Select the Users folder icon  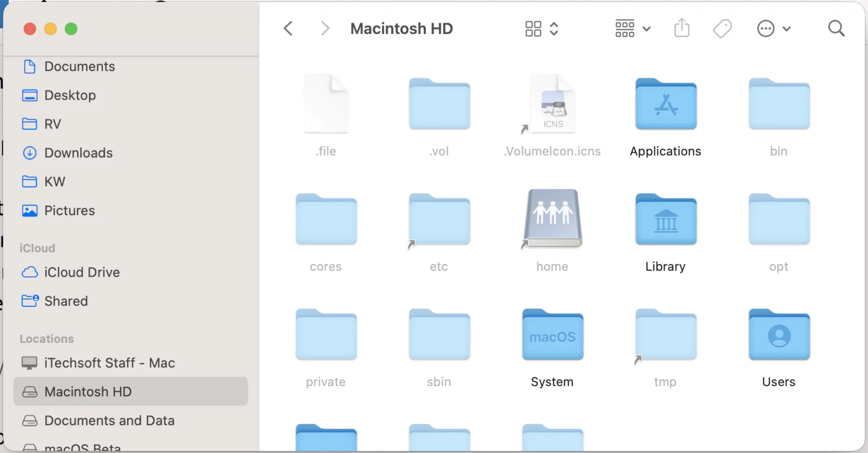coord(779,334)
